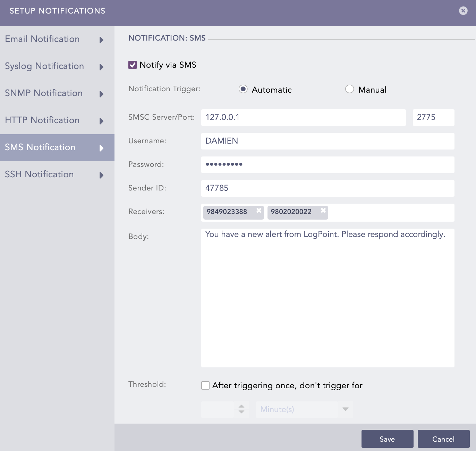This screenshot has width=476, height=451.
Task: Save the SMS notification settings
Action: [x=387, y=439]
